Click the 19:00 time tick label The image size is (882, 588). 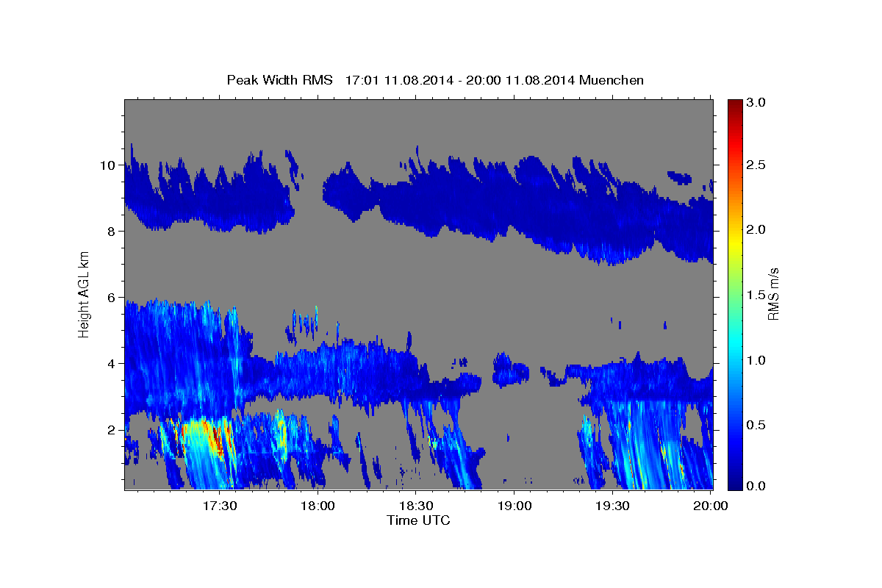tap(514, 506)
